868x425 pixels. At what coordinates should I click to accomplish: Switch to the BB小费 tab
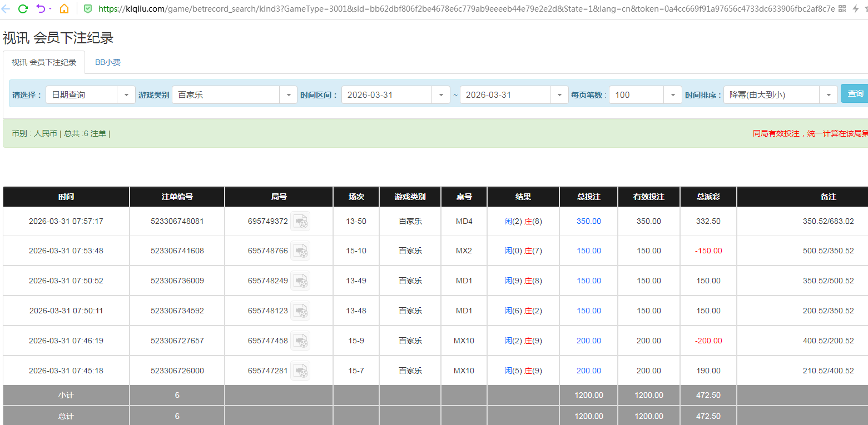(x=108, y=62)
